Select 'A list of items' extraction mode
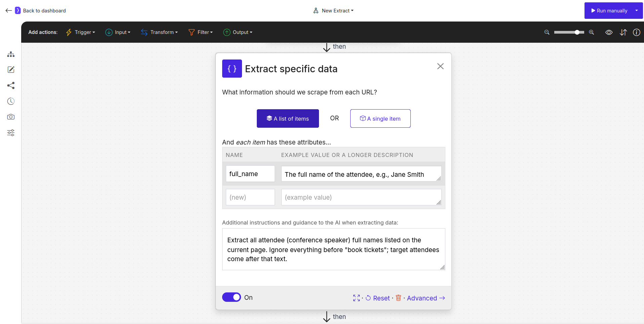The width and height of the screenshot is (644, 324). (288, 118)
